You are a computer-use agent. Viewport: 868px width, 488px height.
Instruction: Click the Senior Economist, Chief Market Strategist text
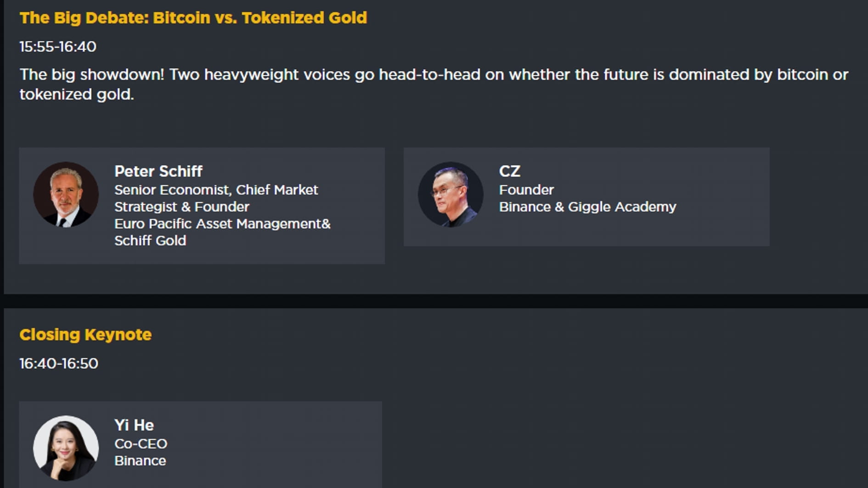click(216, 198)
